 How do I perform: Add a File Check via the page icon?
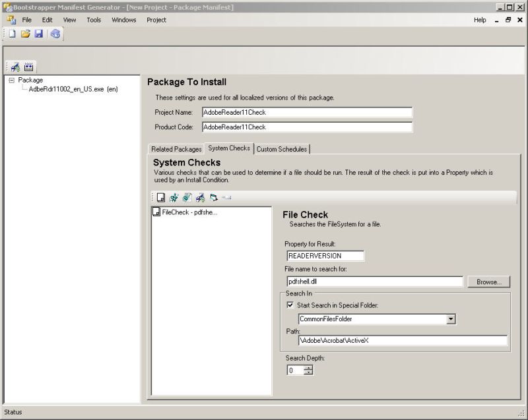161,197
